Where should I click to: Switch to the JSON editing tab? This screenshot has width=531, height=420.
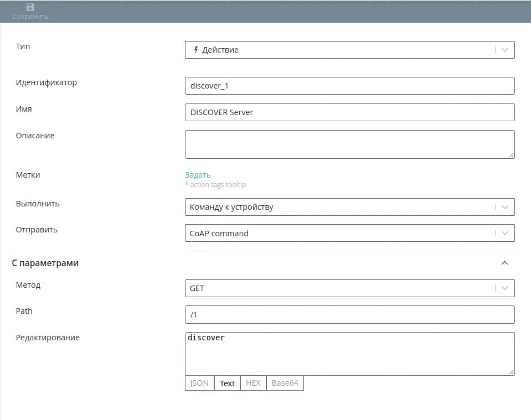199,383
